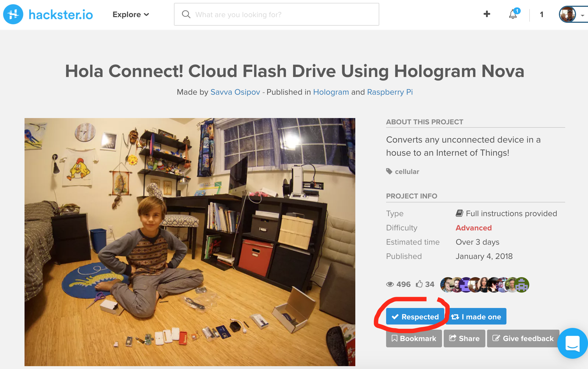Toggle Bookmark for this project
Viewport: 588px width, 369px height.
(x=414, y=338)
